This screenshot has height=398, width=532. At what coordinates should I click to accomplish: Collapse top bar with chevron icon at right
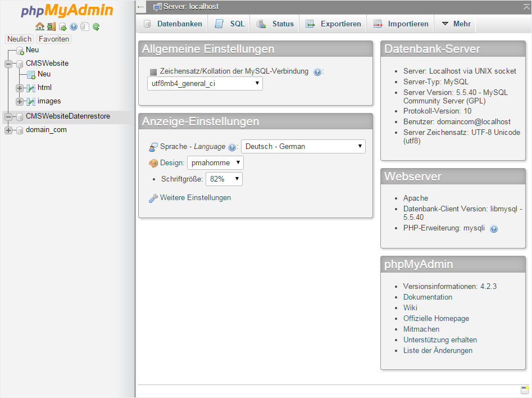click(526, 6)
